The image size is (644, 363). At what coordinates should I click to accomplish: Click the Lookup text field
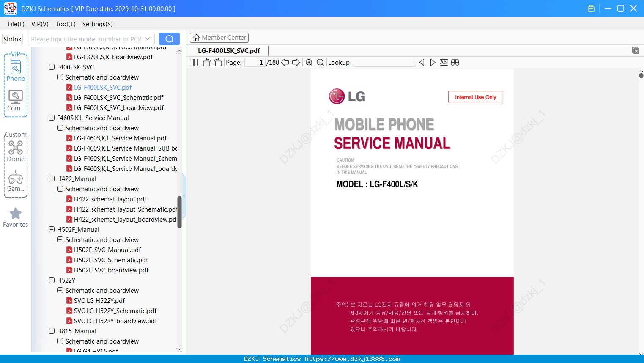click(384, 63)
